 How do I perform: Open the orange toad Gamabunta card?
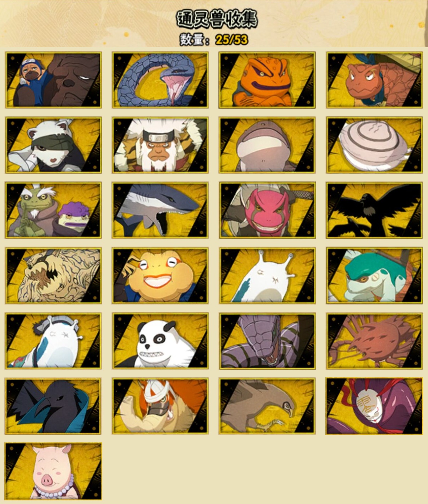267,80
